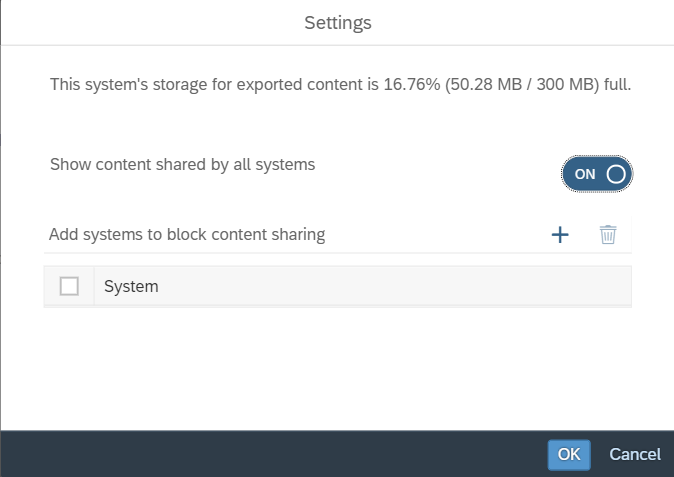Click the empty area below the System table
This screenshot has height=477, width=674.
337,365
